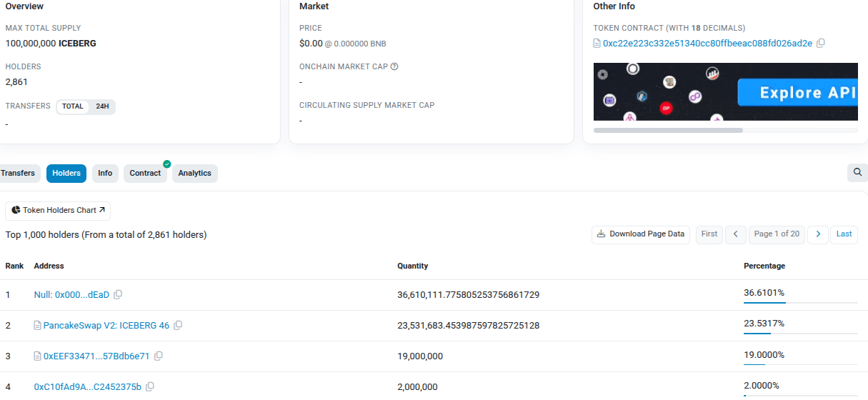Switch transfers view to 24H
868x400 pixels.
102,106
